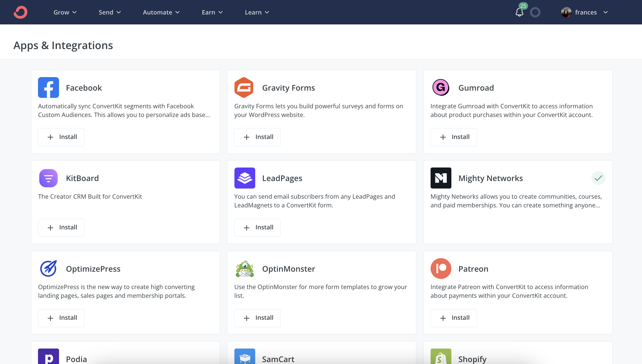Click the Facebook app icon
Screen dimensions: 642x364
coord(49,87)
